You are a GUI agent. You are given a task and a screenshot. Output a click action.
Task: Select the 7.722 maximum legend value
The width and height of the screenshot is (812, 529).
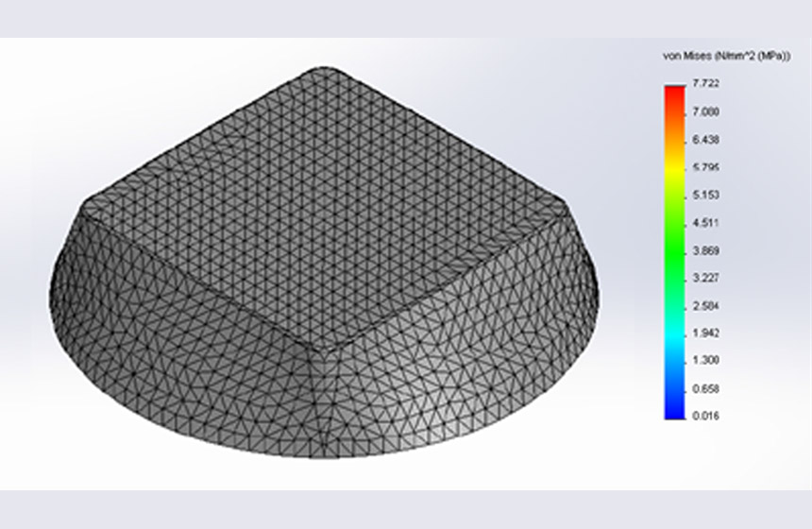coord(706,83)
